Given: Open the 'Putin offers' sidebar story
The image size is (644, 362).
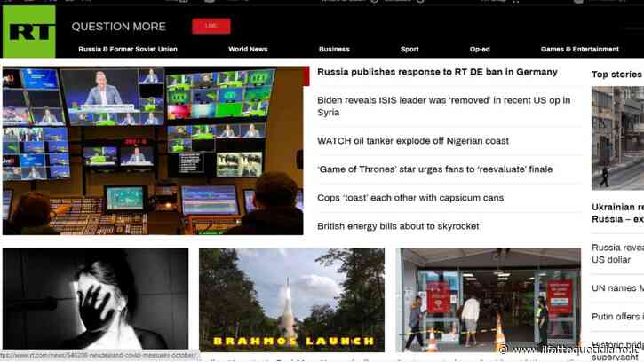Looking at the screenshot, I should (x=617, y=317).
